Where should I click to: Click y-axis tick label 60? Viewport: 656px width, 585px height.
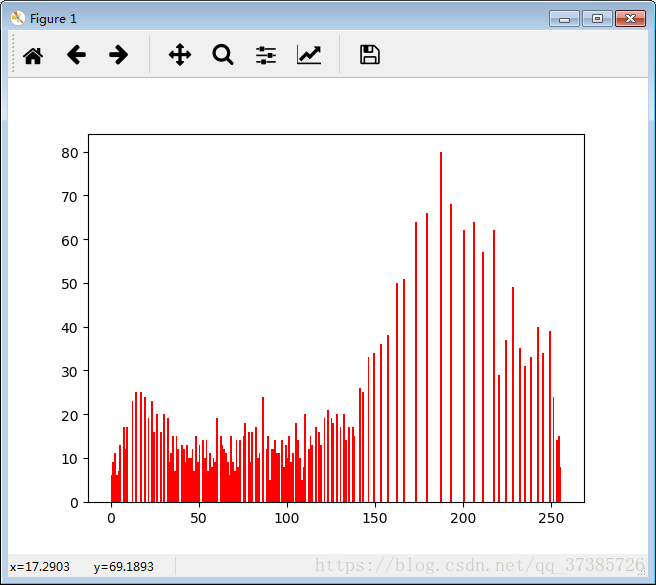70,241
